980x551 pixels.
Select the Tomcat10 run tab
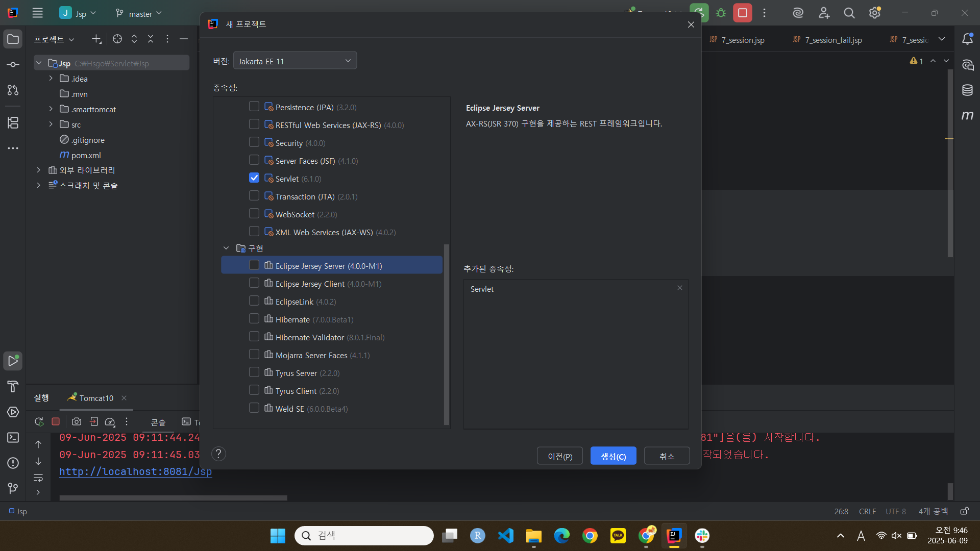(96, 398)
